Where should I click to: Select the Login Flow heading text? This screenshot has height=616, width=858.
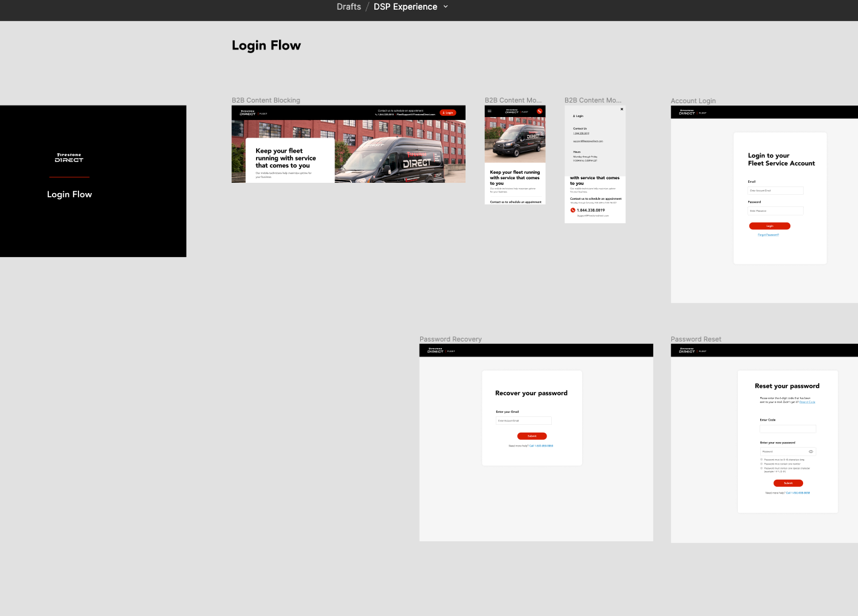[x=266, y=45]
